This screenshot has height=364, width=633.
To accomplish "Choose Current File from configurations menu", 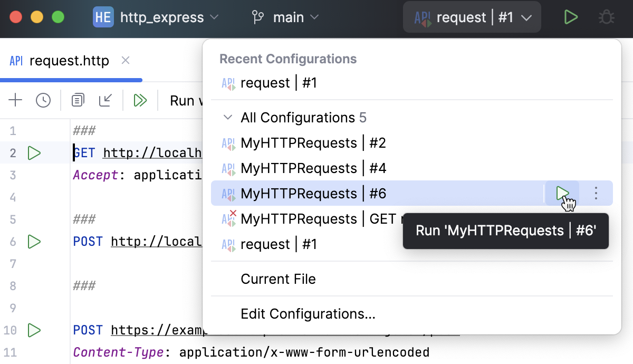I will click(278, 279).
